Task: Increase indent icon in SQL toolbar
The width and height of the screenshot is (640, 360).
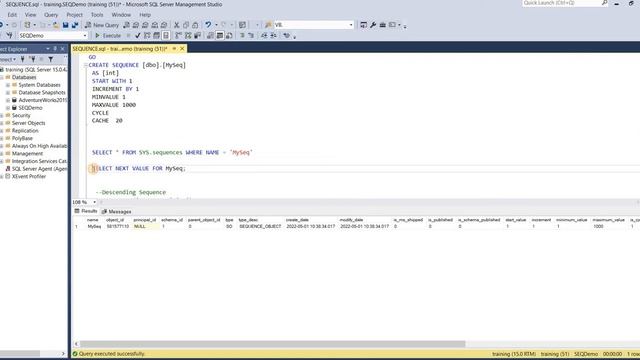Action: (273, 36)
